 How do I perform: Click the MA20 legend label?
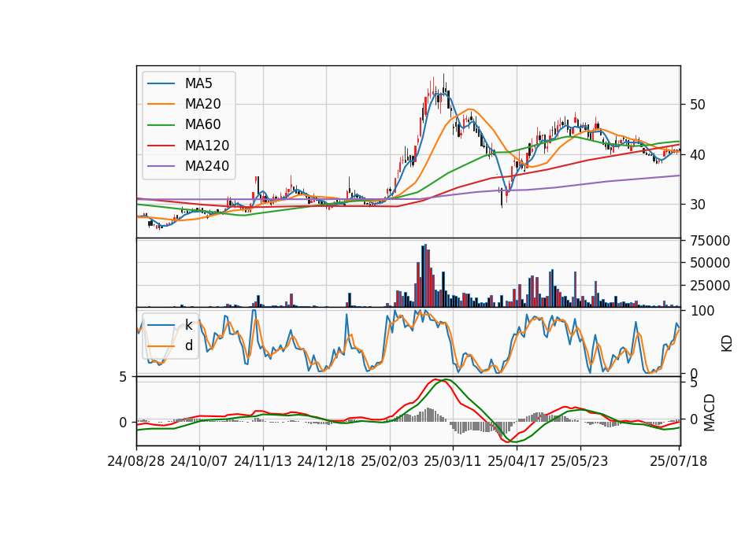point(202,104)
